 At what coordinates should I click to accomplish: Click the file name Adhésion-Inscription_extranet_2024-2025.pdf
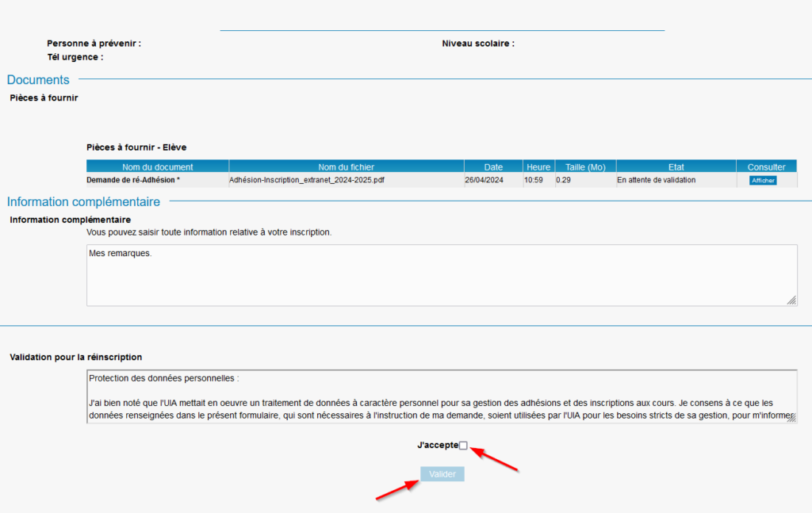(307, 180)
